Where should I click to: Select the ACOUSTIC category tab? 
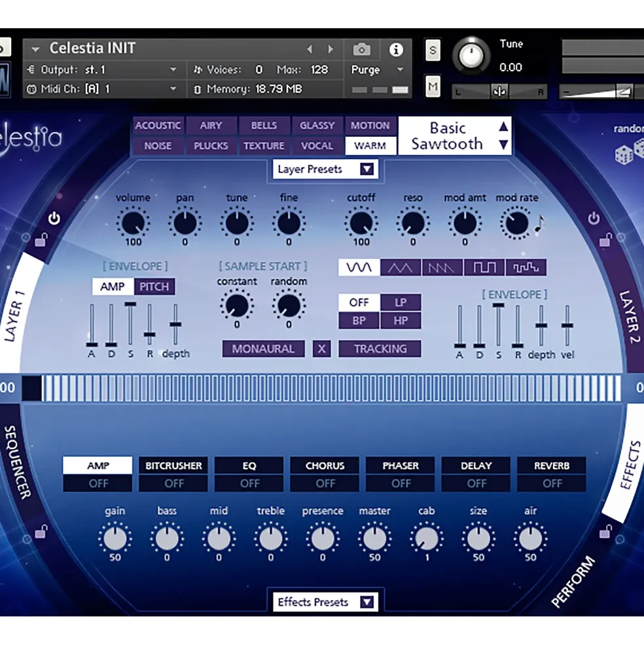point(158,126)
